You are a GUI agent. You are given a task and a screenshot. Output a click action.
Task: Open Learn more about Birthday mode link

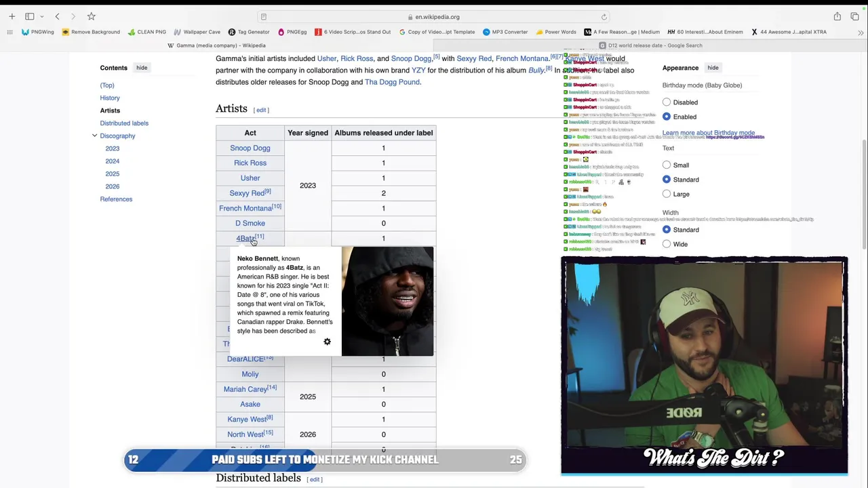709,133
